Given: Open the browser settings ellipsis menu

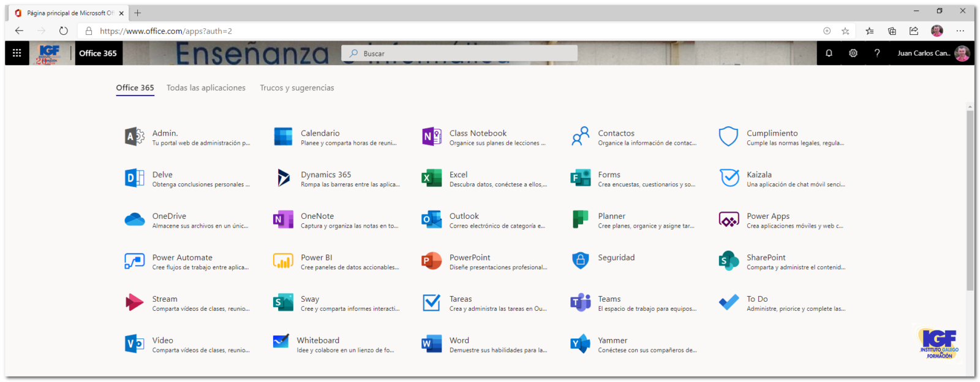Looking at the screenshot, I should (x=960, y=31).
